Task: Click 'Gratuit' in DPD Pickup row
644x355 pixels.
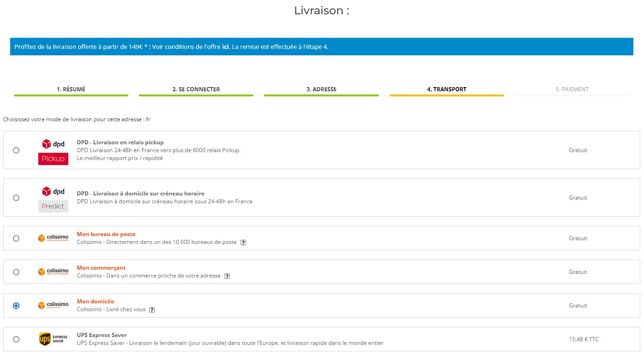Action: 578,150
